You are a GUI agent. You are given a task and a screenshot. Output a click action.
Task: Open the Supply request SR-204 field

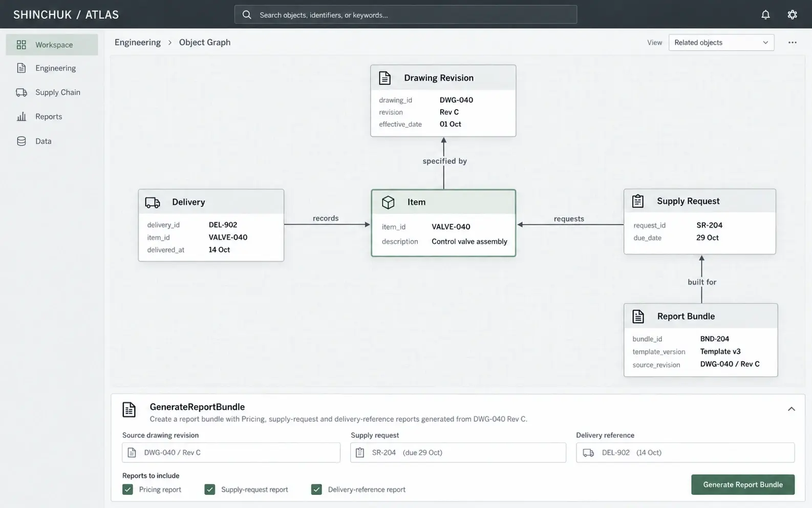coord(458,453)
